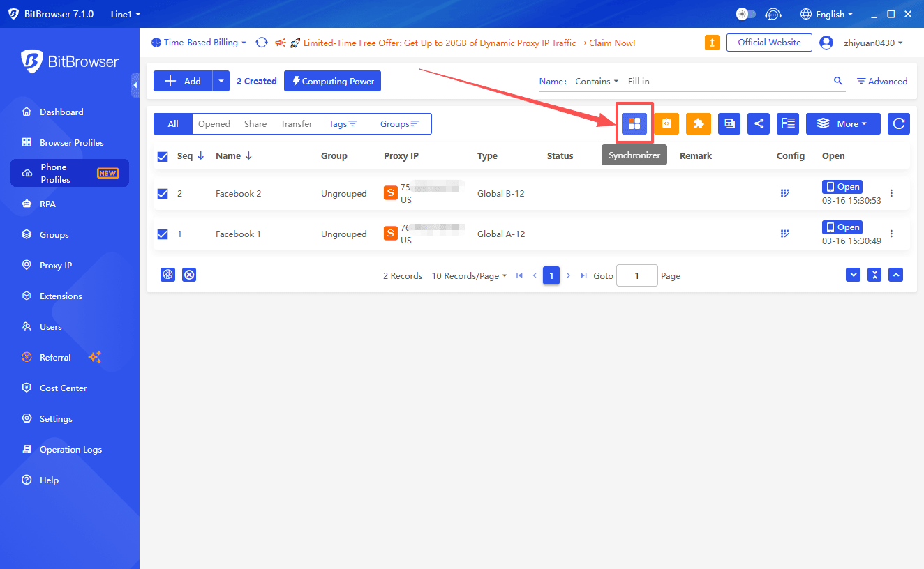Open config for Facebook 2 profile

coord(784,193)
